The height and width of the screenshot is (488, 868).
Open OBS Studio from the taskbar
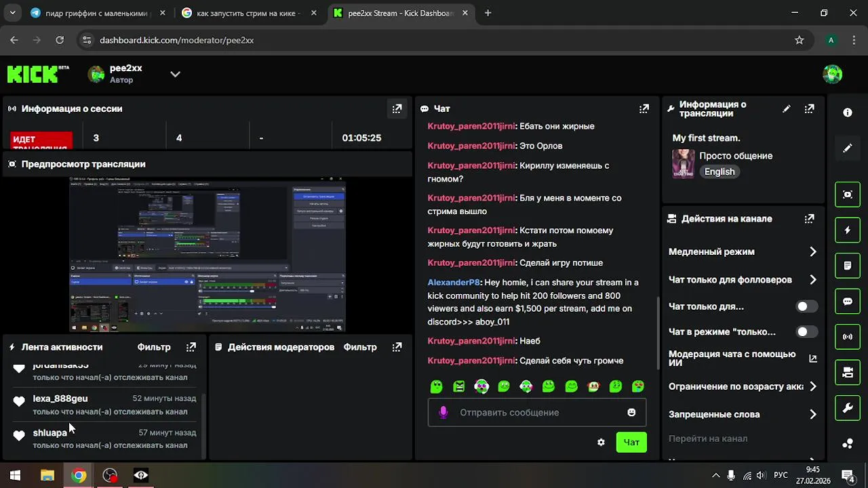110,475
